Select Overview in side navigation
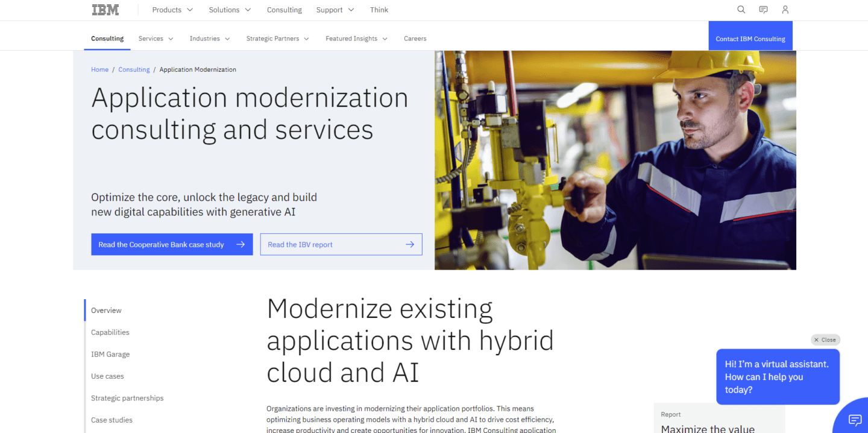The image size is (868, 433). coord(106,311)
